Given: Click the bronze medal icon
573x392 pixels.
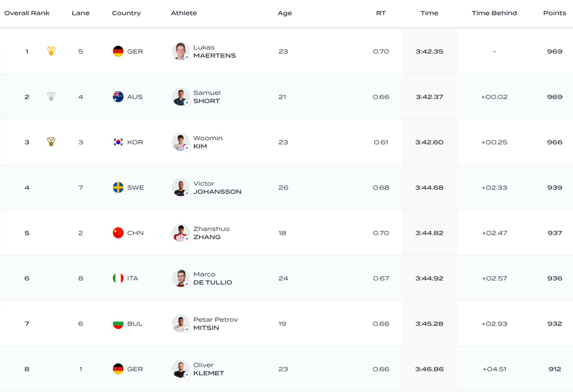Looking at the screenshot, I should [51, 142].
